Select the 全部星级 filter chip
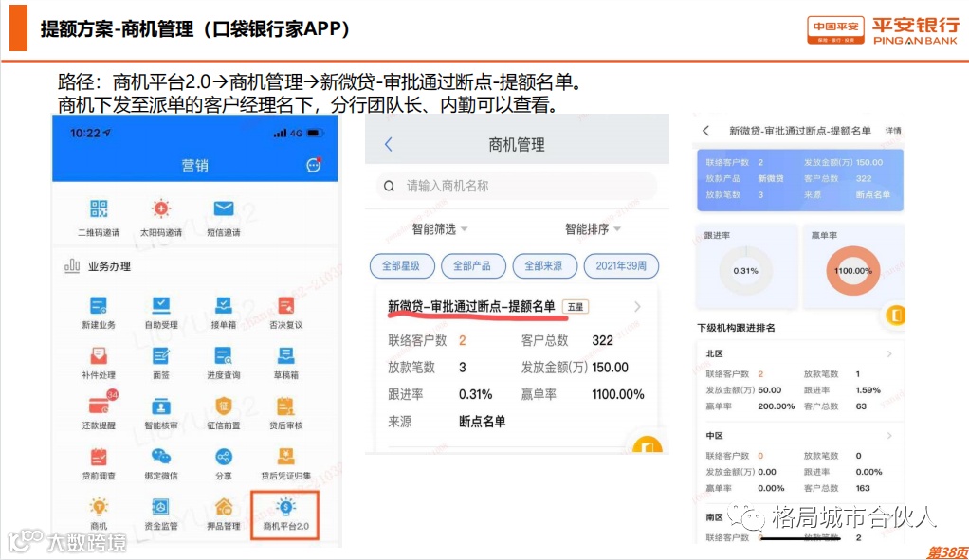Viewport: 969px width, 560px height. coord(400,266)
